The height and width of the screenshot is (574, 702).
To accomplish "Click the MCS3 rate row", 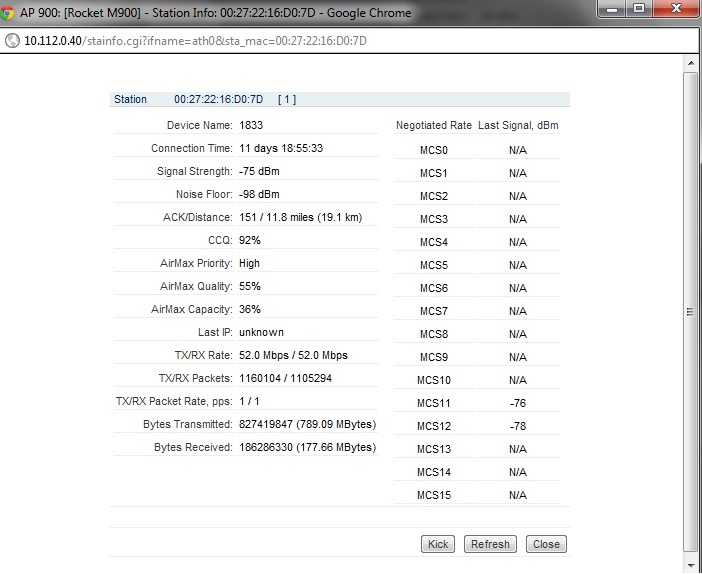I will 477,219.
